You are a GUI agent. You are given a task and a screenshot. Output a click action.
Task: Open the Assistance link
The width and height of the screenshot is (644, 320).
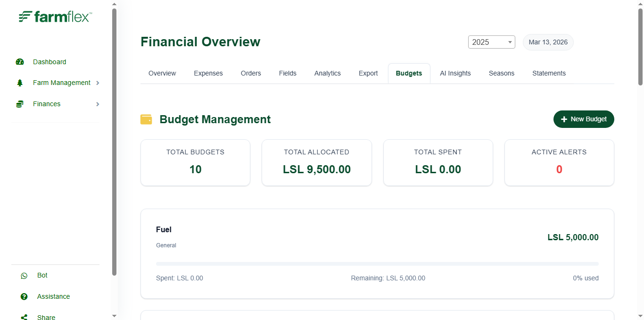[x=53, y=296]
